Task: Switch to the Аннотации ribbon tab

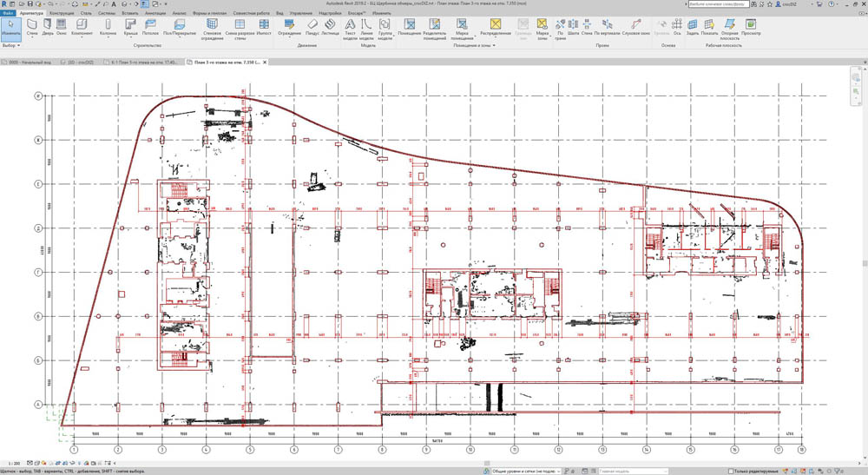Action: 155,13
